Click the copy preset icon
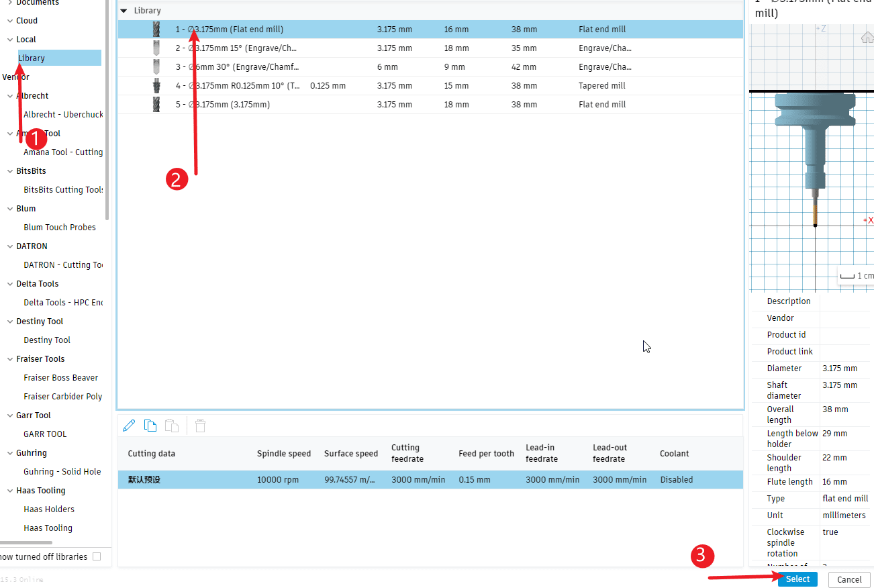874x588 pixels. tap(150, 426)
